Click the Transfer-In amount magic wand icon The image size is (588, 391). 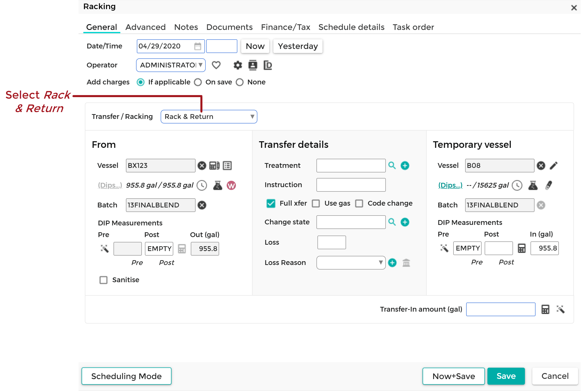click(x=561, y=309)
